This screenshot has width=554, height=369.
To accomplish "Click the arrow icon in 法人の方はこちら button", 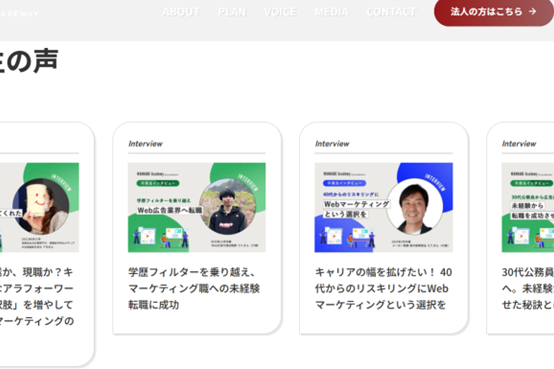I will (x=532, y=12).
